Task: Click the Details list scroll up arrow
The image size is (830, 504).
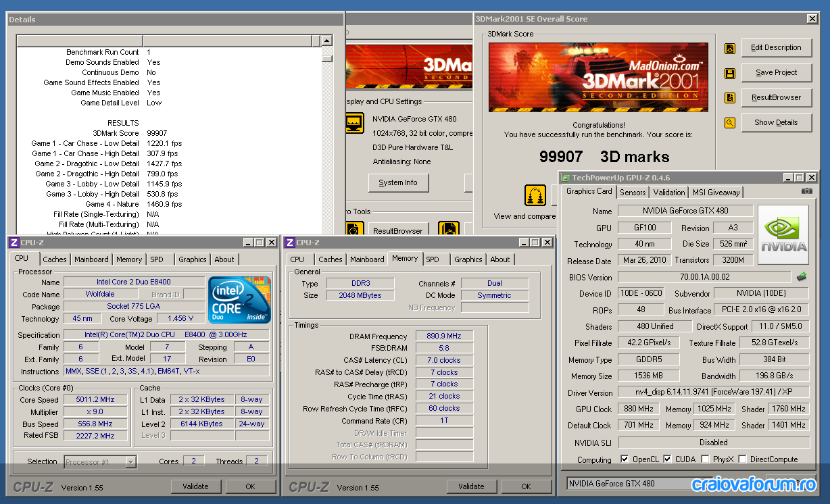Action: (327, 41)
